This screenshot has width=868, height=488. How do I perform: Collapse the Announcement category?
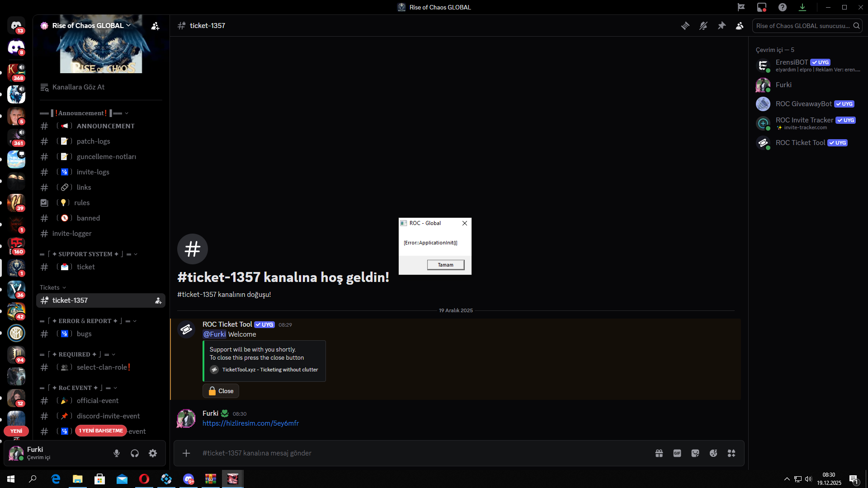tap(84, 113)
